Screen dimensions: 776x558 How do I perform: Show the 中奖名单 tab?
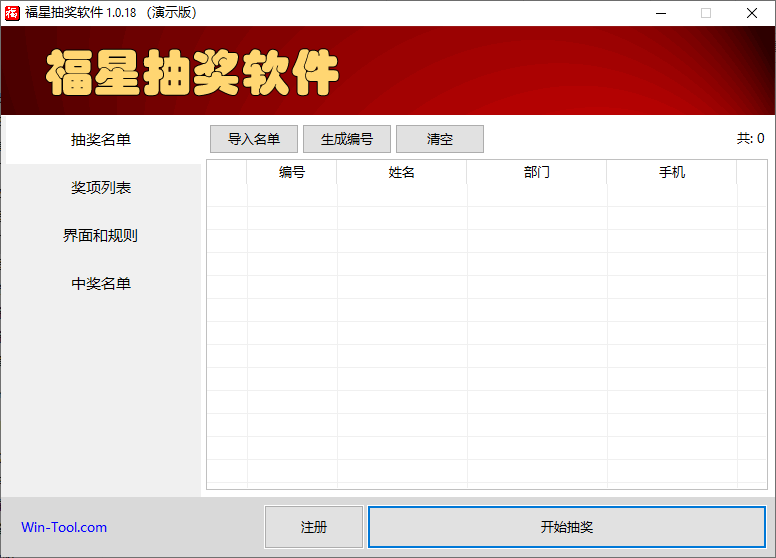click(101, 283)
